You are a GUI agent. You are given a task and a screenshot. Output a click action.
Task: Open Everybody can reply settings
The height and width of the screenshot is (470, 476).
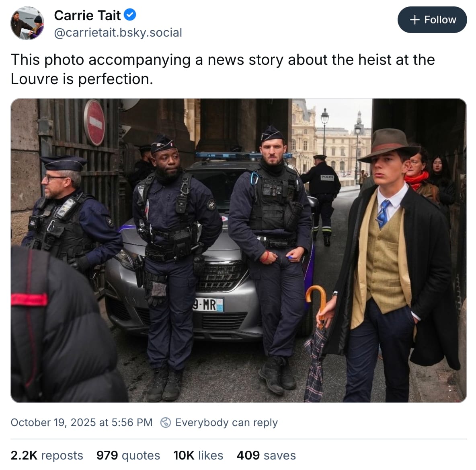219,422
